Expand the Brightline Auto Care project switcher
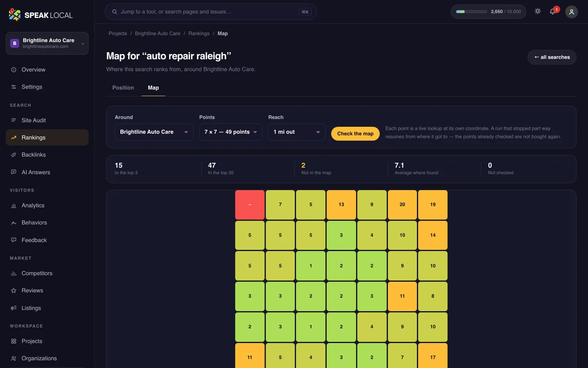This screenshot has width=588, height=368. (x=47, y=43)
